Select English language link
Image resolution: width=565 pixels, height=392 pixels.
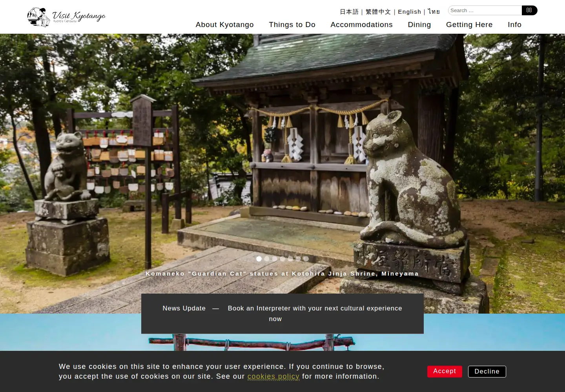409,12
